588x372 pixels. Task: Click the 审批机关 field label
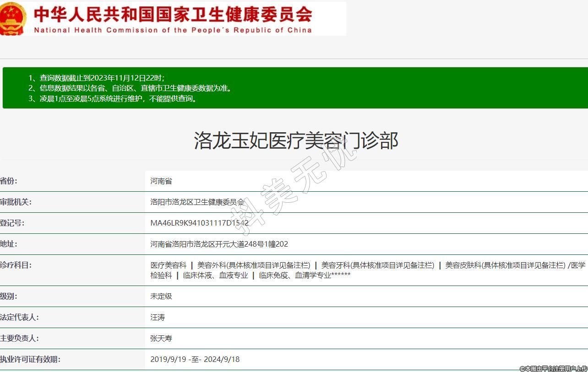[x=16, y=202]
